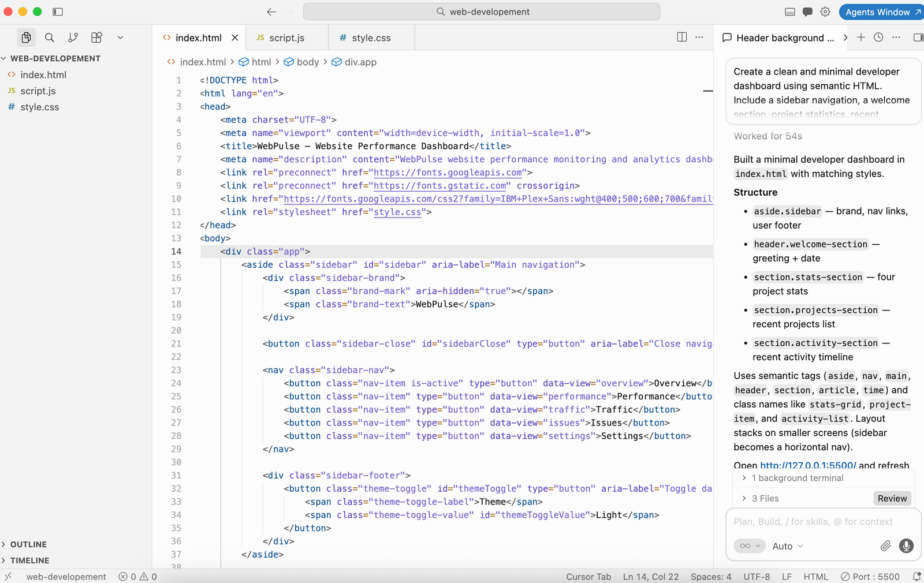
Task: Open the agent mode infinity dropdown
Action: point(750,546)
